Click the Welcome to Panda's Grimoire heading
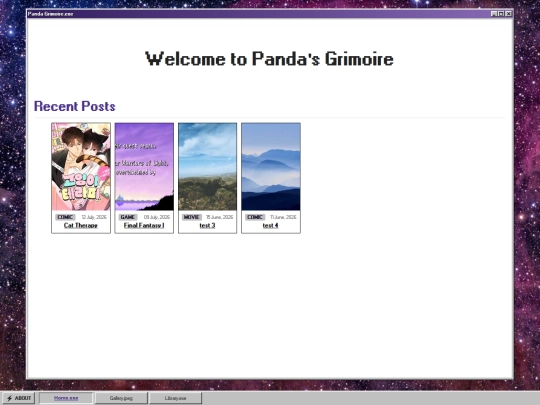 [269, 59]
